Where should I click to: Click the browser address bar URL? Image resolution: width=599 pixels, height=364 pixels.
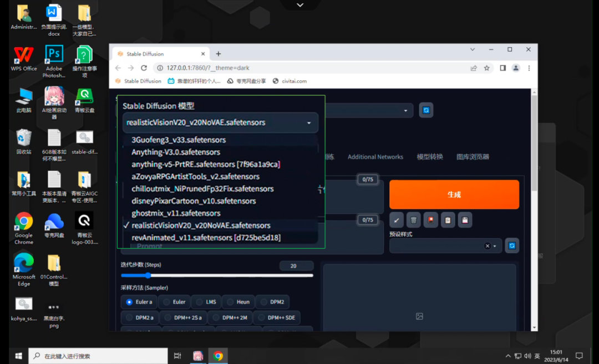click(x=208, y=68)
